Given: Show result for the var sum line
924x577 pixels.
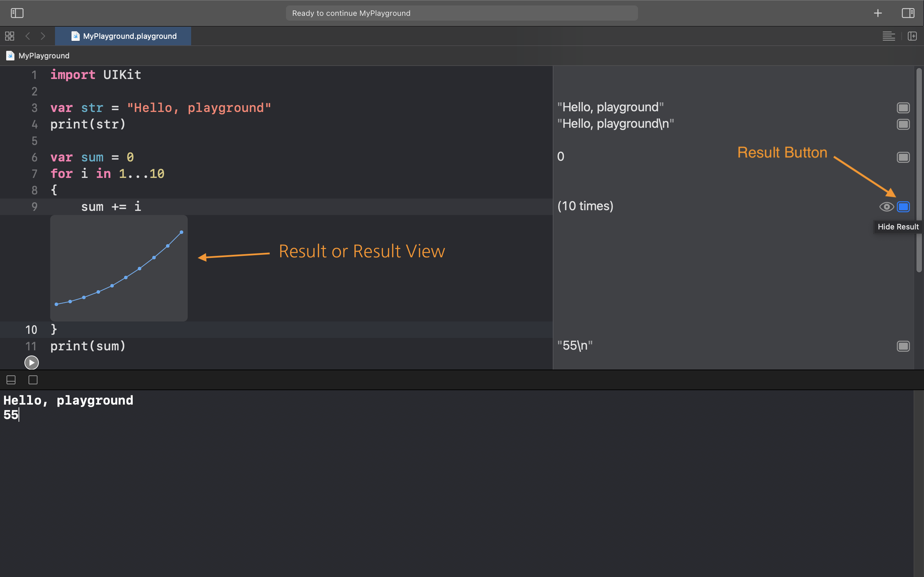Looking at the screenshot, I should [903, 157].
